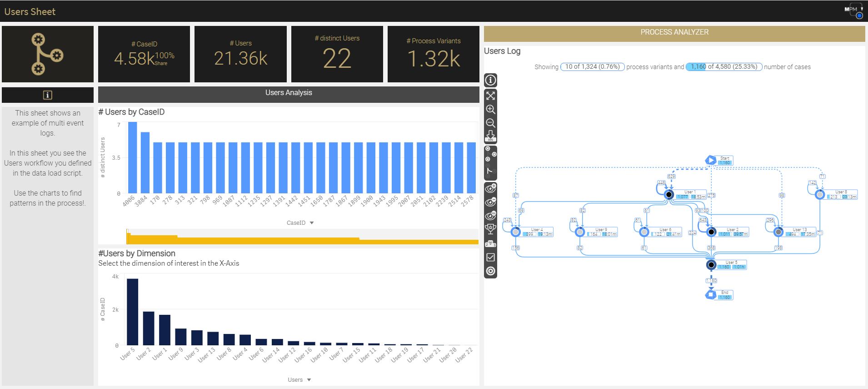Adjust the process variants slider pill
868x389 pixels.
[593, 67]
